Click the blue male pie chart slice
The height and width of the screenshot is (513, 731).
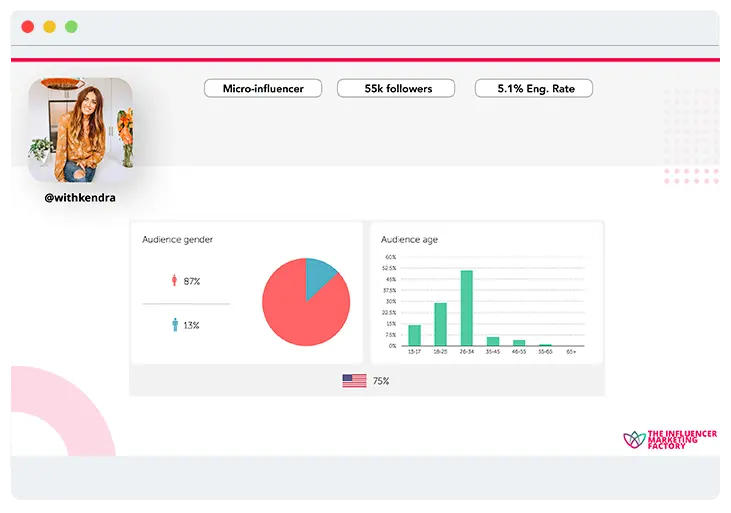[321, 277]
